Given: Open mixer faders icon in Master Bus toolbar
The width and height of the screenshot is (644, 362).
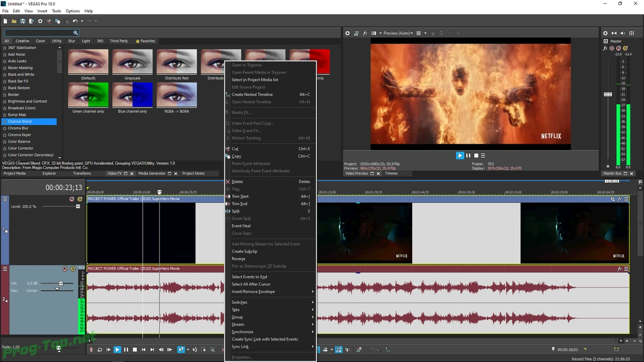Looking at the screenshot, I should (x=632, y=33).
